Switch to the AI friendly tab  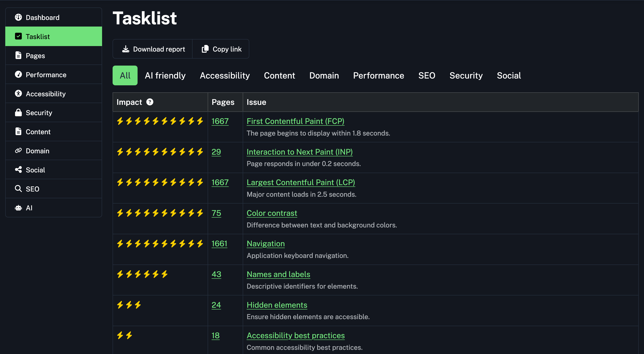(x=165, y=75)
